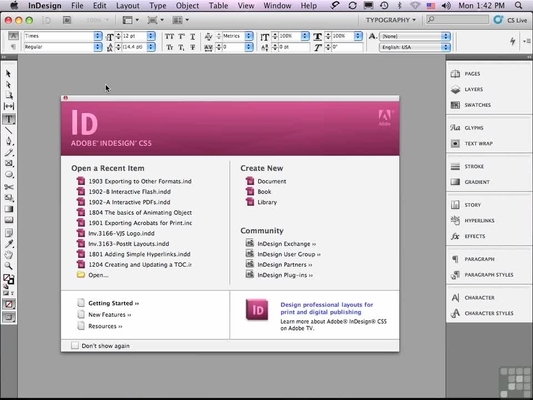
Task: Open the File menu
Action: click(x=77, y=6)
